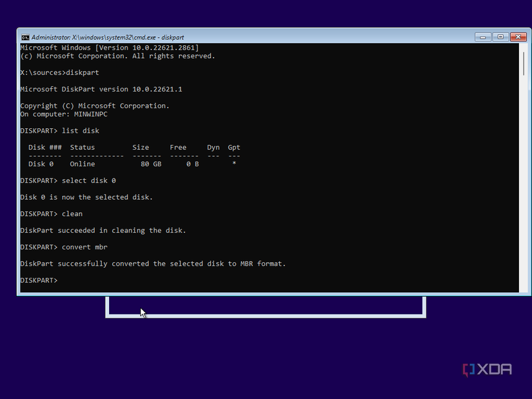532x399 pixels.
Task: Click the red close button on cmd.exe
Action: point(518,37)
